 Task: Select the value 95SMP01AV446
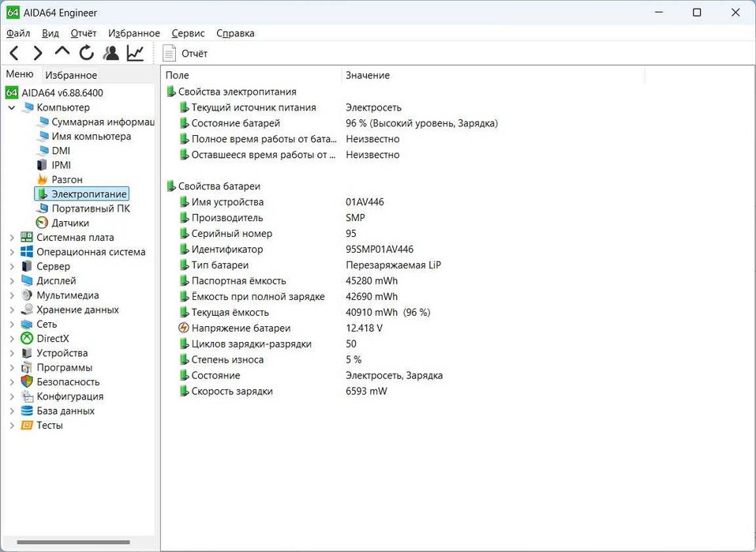380,250
